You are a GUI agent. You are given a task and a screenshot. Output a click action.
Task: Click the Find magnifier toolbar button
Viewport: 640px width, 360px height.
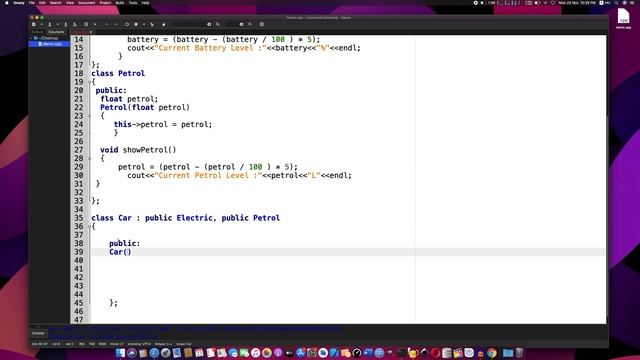[x=218, y=24]
